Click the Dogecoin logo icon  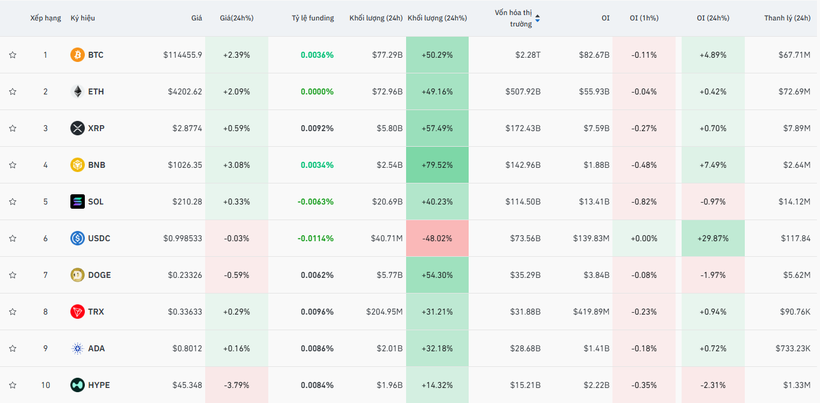coord(77,275)
